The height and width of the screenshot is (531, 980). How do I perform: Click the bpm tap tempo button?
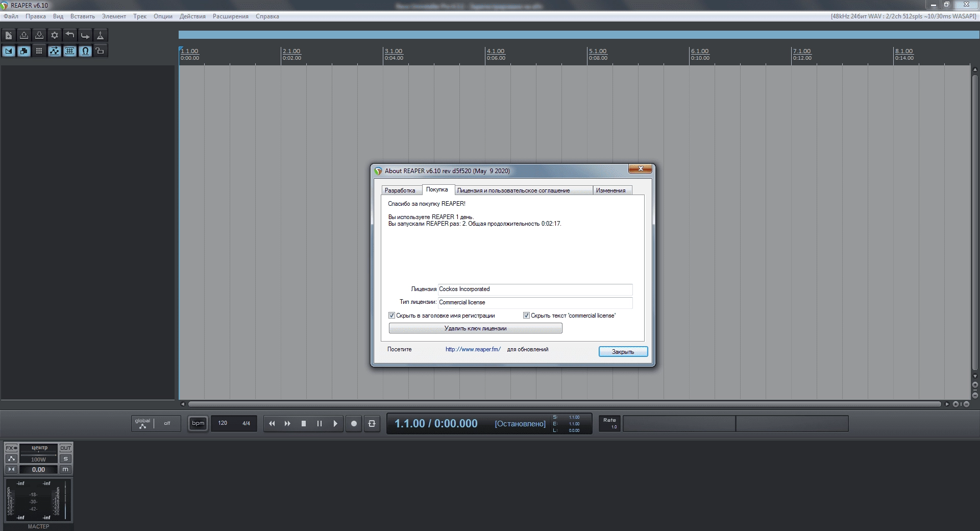(198, 423)
